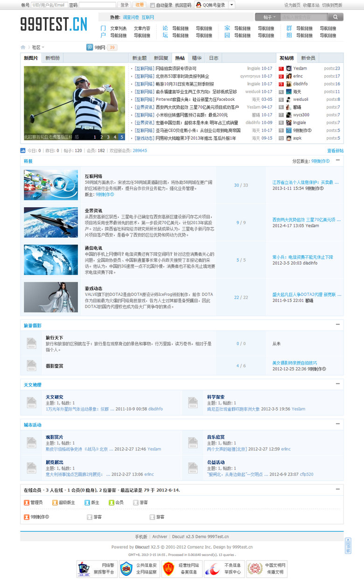Click the 经营性网站备案信息 badge
Image resolution: width=364 pixels, height=588 pixels.
pos(182,568)
